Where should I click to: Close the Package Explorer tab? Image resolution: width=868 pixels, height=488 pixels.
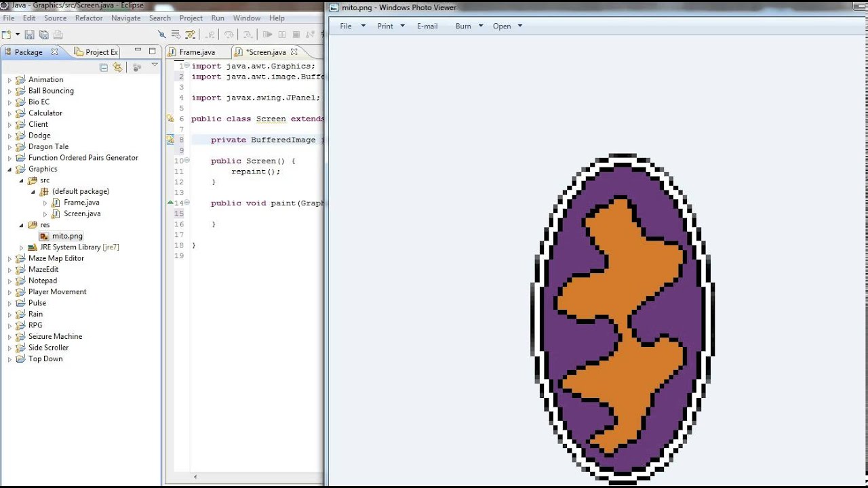[55, 52]
